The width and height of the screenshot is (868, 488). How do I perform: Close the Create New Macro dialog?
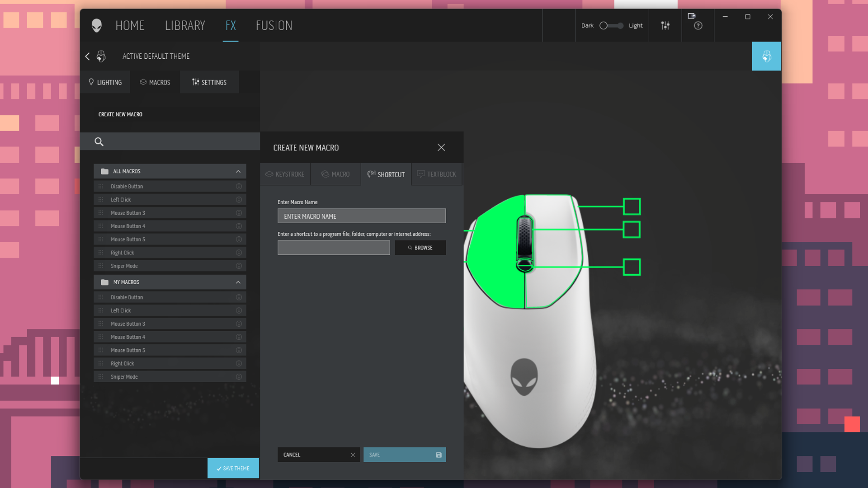tap(441, 147)
